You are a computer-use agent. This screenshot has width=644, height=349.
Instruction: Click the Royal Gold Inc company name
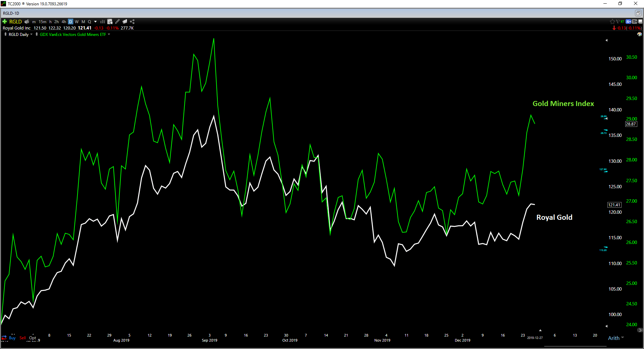17,28
